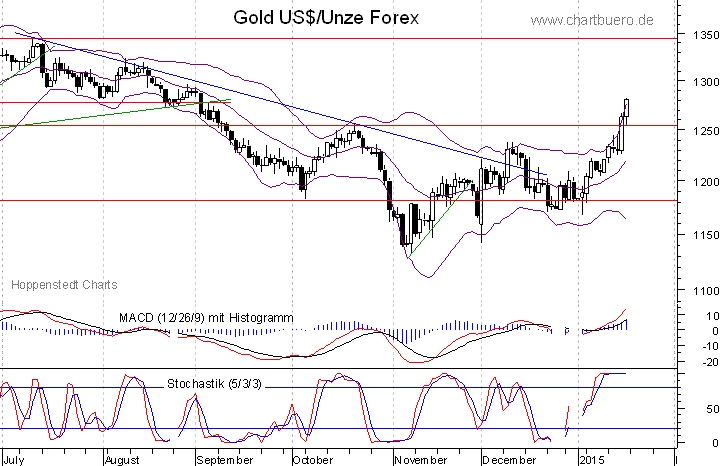723x466 pixels.
Task: Click the MACD (12/26/9) mit Histogramm label
Action: [x=206, y=318]
